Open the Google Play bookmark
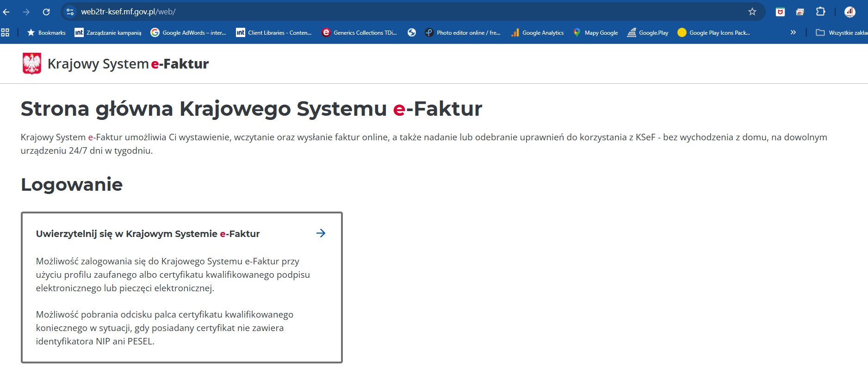Screen dimensions: 868x375 [648, 32]
